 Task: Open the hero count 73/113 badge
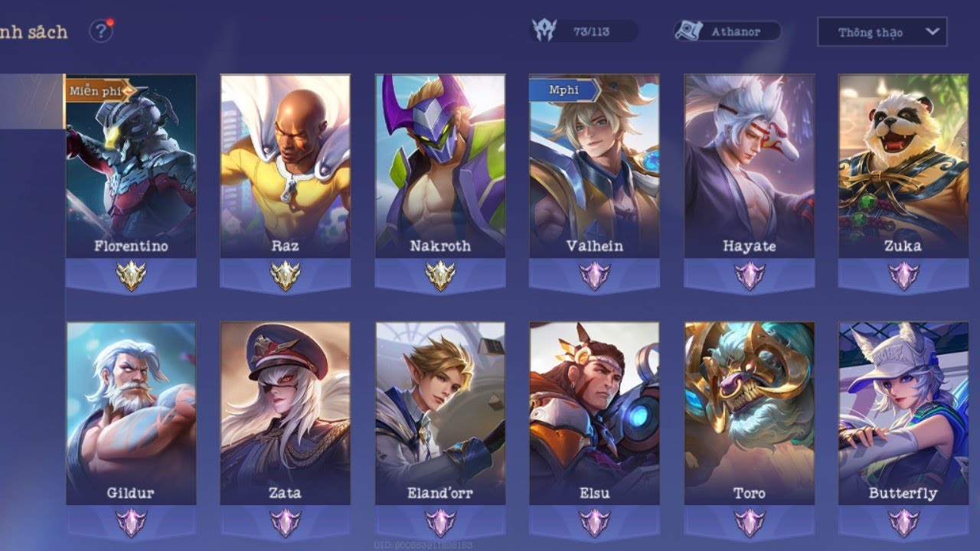click(585, 31)
